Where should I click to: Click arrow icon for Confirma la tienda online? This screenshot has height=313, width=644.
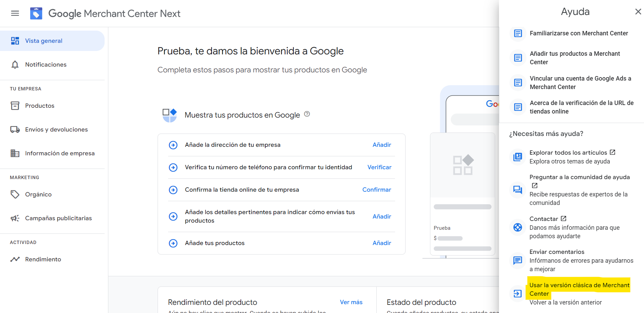tap(173, 190)
